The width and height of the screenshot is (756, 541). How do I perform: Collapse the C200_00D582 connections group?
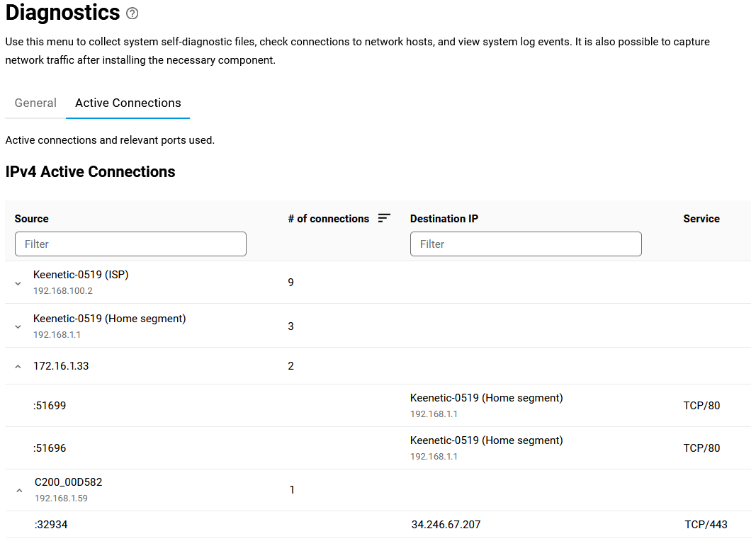tap(19, 490)
